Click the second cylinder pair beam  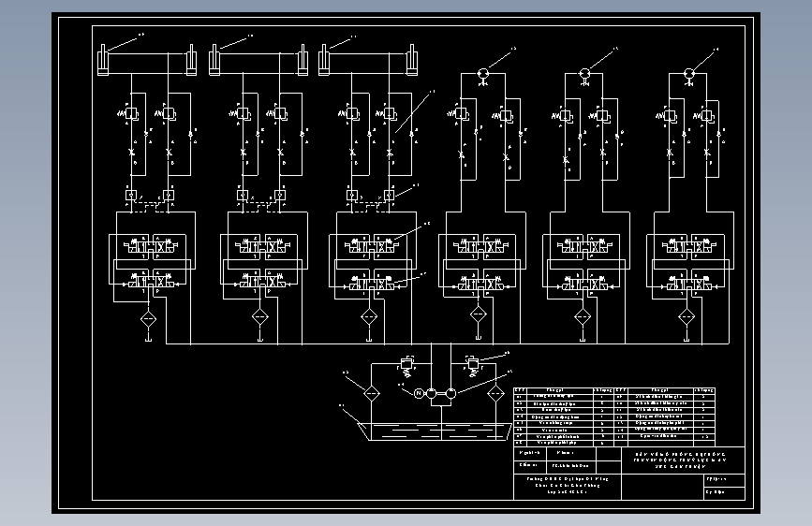258,63
